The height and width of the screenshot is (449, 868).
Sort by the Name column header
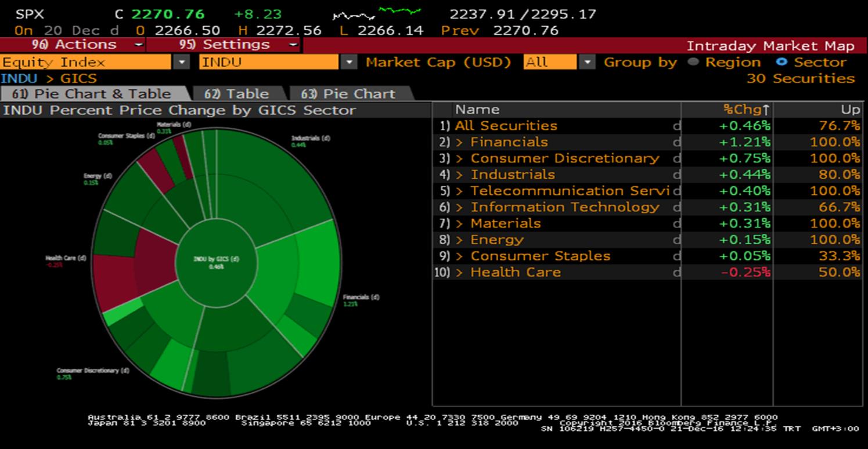click(x=477, y=110)
